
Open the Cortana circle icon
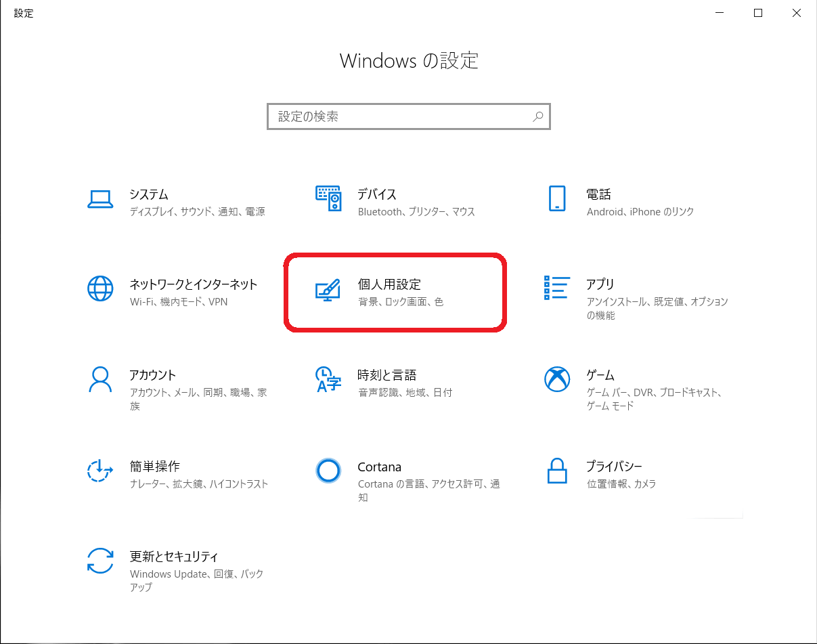point(328,471)
